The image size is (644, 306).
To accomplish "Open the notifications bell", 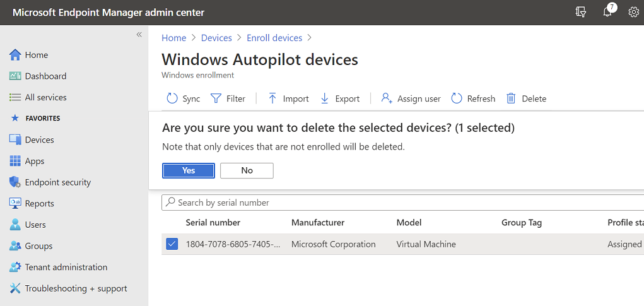I will pyautogui.click(x=607, y=12).
